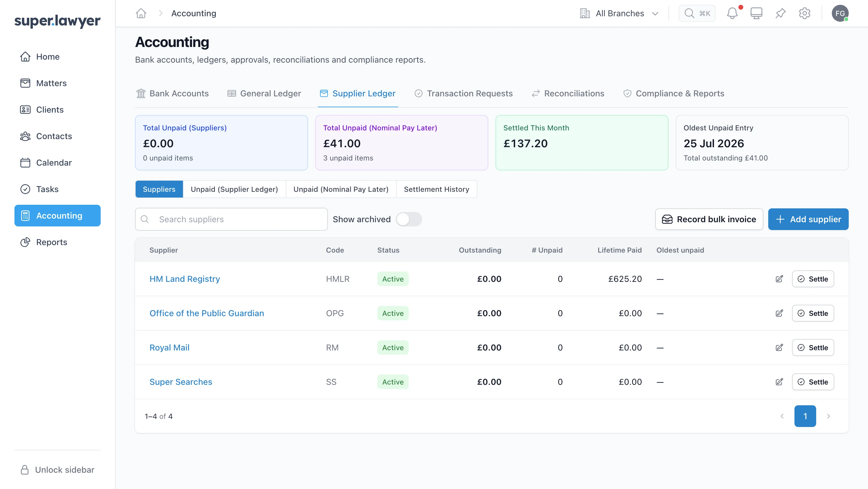Image resolution: width=868 pixels, height=489 pixels.
Task: Switch to Bank Accounts tab
Action: 172,94
